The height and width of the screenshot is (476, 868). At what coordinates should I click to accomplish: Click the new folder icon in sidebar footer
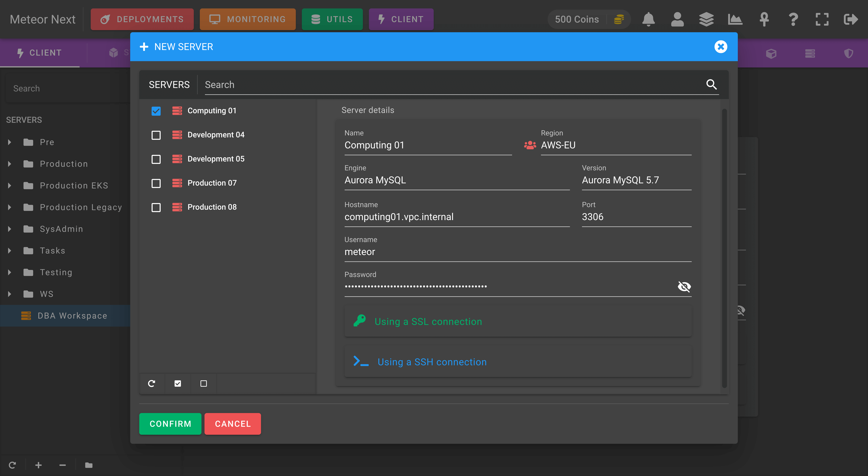point(89,465)
